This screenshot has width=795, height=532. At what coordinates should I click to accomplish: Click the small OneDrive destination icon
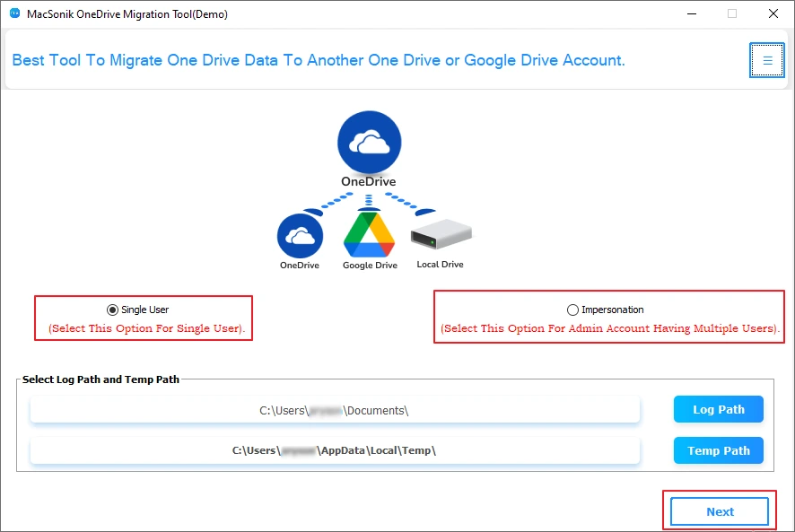click(x=300, y=236)
